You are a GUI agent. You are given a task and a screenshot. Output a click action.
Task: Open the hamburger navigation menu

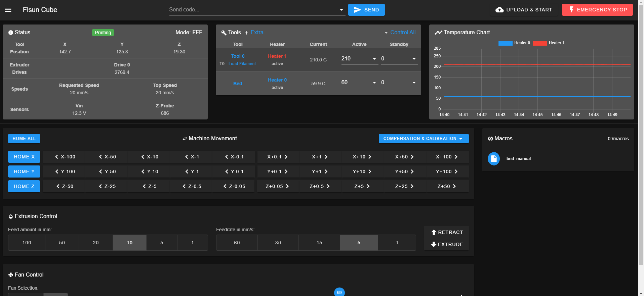point(8,10)
